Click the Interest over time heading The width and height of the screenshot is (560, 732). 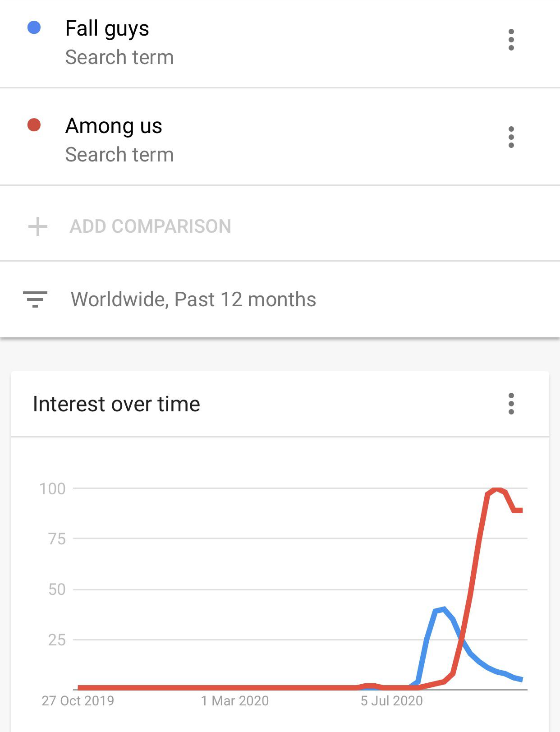[x=116, y=405]
